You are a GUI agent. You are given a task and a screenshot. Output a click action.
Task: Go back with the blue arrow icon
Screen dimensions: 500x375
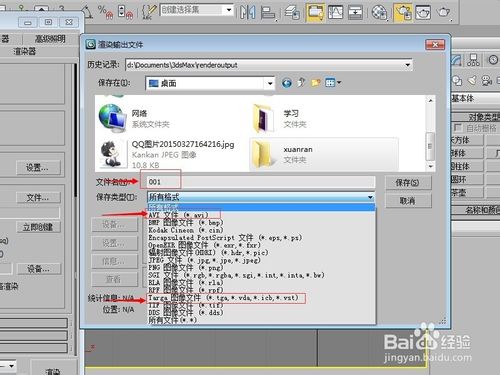tap(286, 83)
